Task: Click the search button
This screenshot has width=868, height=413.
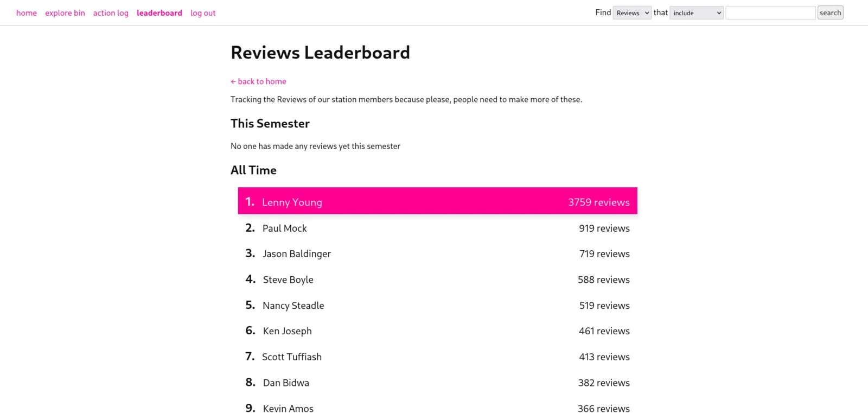Action: pyautogui.click(x=830, y=13)
